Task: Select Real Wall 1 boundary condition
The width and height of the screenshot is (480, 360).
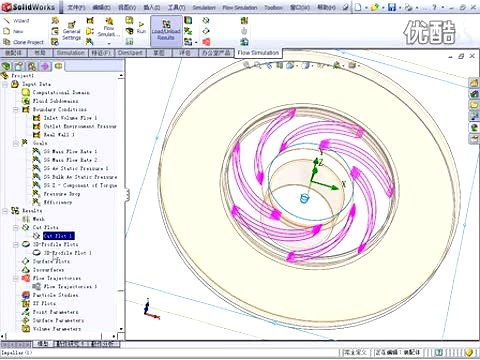Action: [x=59, y=135]
